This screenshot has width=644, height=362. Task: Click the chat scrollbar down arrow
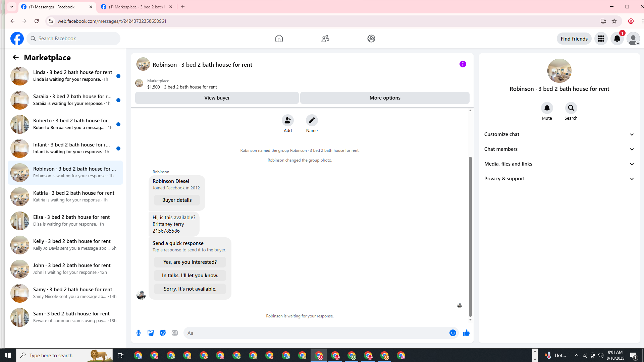click(x=470, y=319)
